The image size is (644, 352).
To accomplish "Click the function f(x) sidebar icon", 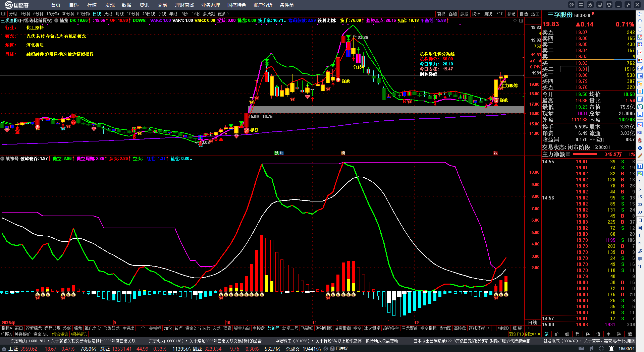I will coord(640,107).
